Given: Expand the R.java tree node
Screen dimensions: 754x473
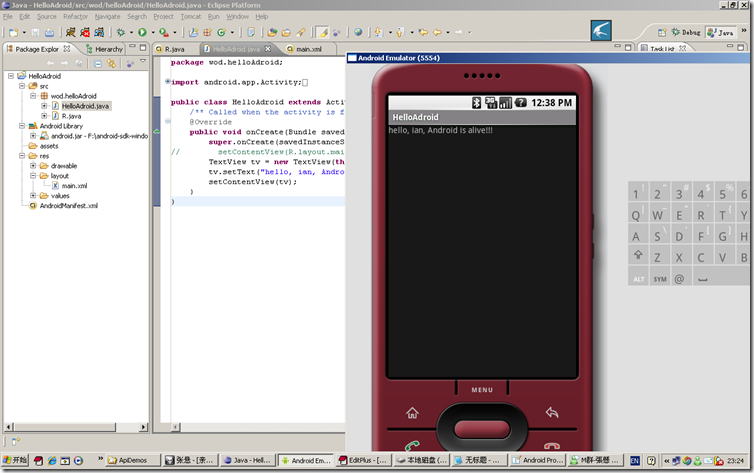Looking at the screenshot, I should pyautogui.click(x=44, y=116).
